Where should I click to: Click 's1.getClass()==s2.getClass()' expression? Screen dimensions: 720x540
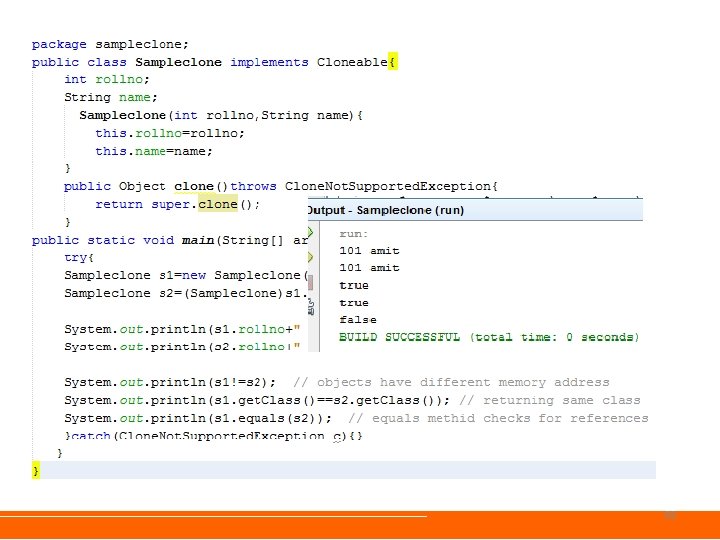pyautogui.click(x=323, y=400)
